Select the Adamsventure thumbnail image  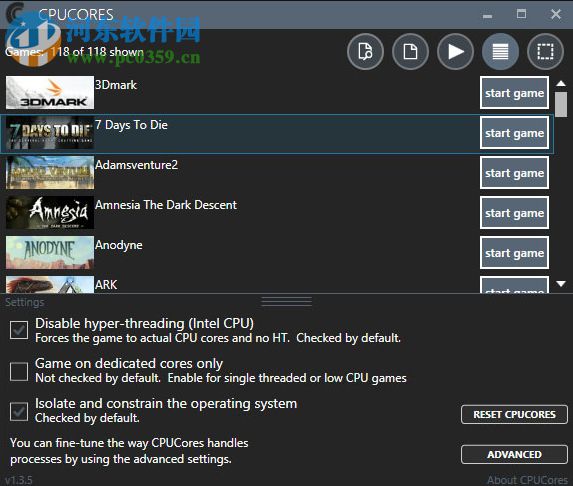tap(50, 172)
